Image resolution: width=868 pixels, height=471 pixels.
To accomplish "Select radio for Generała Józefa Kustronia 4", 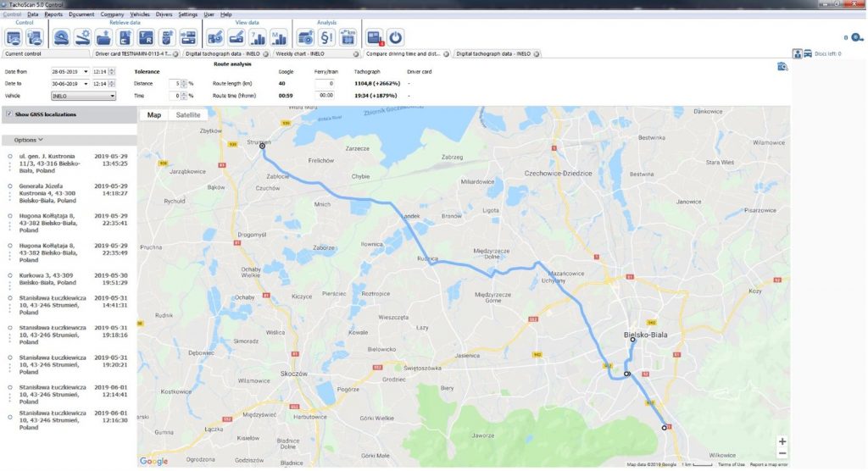I will 9,186.
